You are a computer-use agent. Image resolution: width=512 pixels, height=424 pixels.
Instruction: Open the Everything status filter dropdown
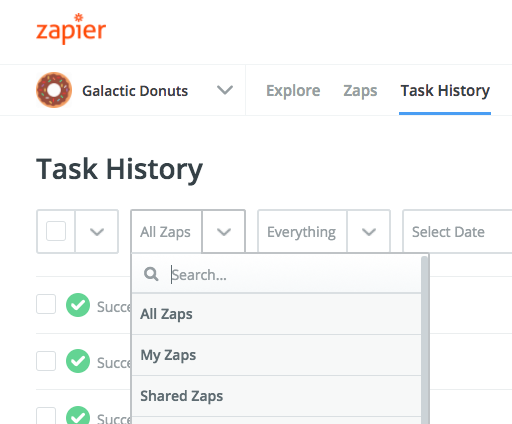[x=324, y=232]
